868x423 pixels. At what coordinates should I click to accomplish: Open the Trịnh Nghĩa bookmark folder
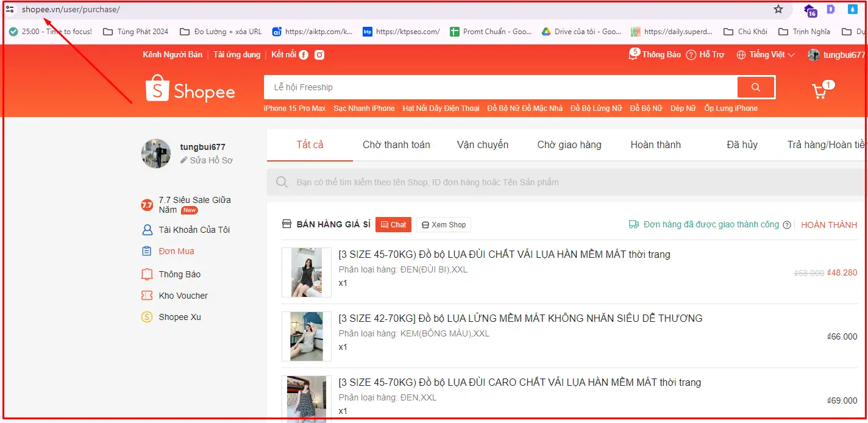tap(804, 32)
